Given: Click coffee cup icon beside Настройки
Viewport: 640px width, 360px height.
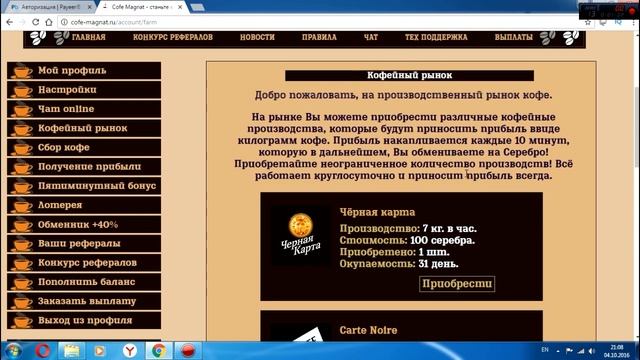Looking at the screenshot, I should 23,90.
